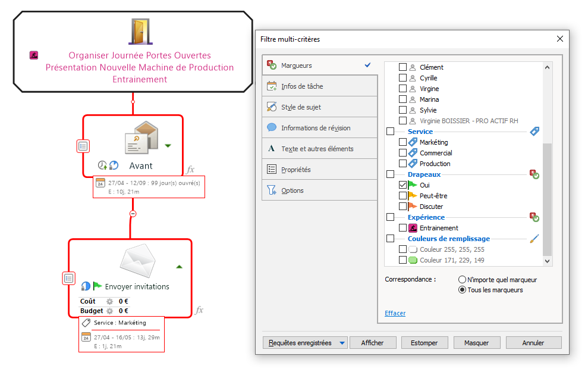The height and width of the screenshot is (375, 588).
Task: Click the green flag on Envoyer invitations
Action: coord(98,286)
